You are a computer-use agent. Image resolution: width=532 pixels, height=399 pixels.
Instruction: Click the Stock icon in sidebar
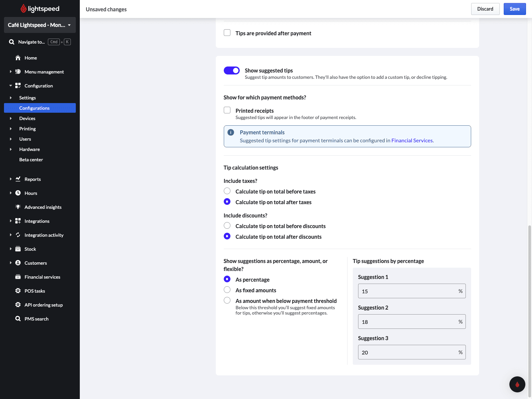click(18, 249)
